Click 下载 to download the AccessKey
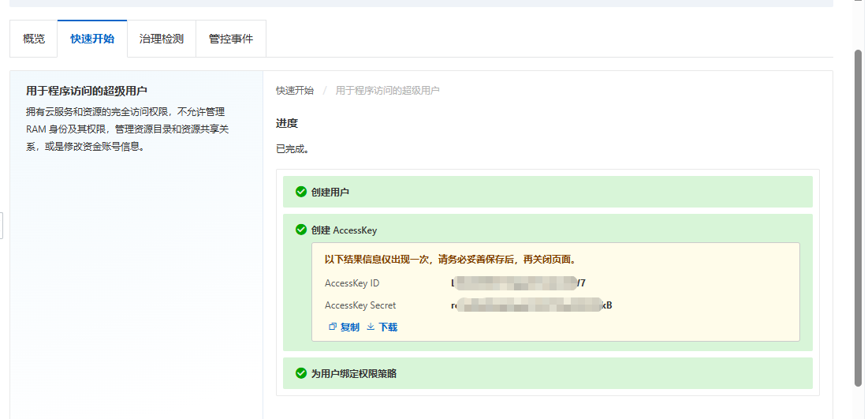Viewport: 868px width, 419px height. 388,327
